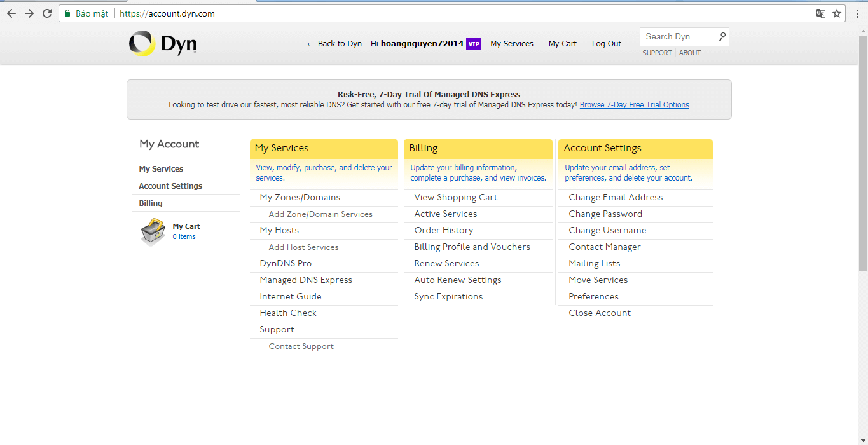Image resolution: width=868 pixels, height=445 pixels.
Task: Click the browser forward arrow
Action: (x=29, y=13)
